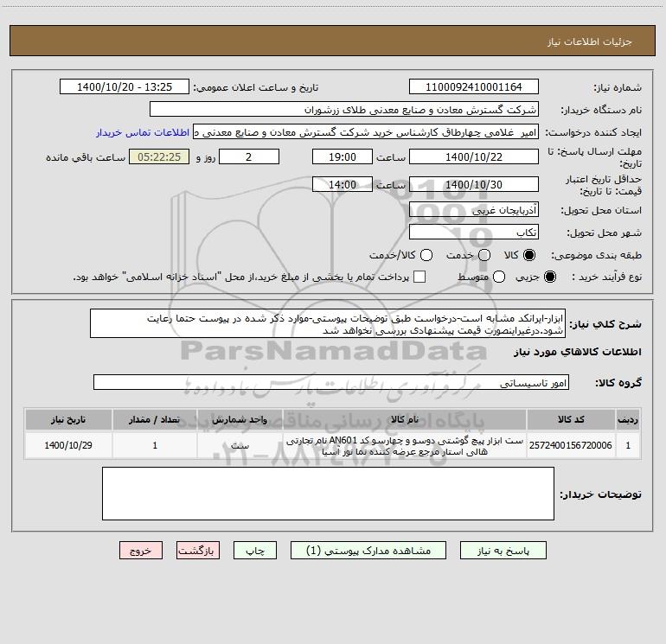The image size is (666, 644).
Task: Choose the متوسط purchase type radio
Action: 499,277
